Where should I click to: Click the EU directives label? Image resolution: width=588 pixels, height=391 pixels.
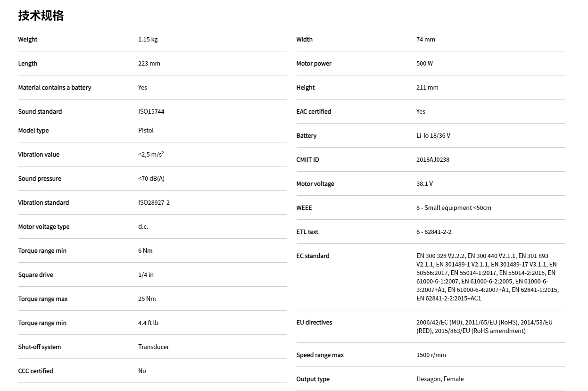(314, 323)
